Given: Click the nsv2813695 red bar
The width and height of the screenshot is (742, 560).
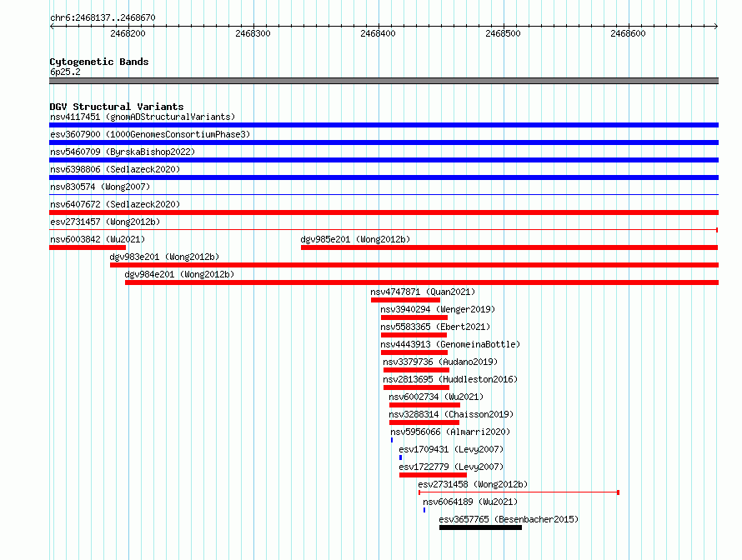Looking at the screenshot, I should click(x=416, y=387).
